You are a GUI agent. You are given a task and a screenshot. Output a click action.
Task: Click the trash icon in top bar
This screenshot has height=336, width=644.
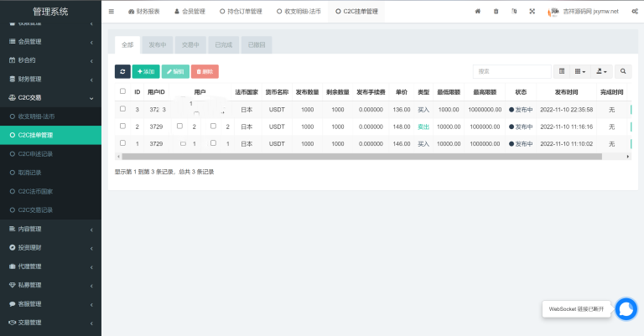tap(496, 12)
